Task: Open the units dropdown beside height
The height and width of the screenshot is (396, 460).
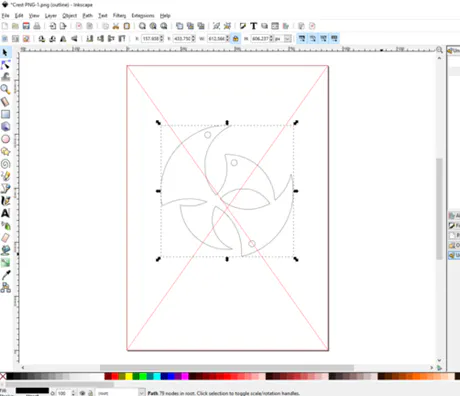Action: click(x=287, y=39)
